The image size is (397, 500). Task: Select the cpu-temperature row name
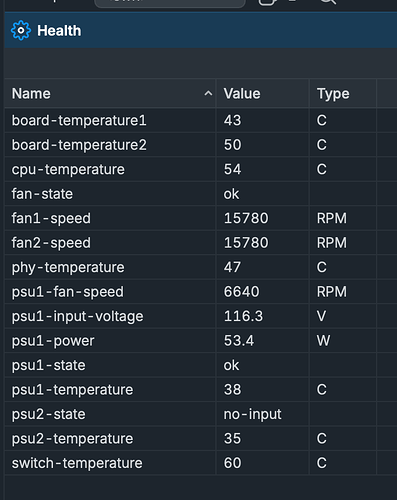click(x=68, y=170)
